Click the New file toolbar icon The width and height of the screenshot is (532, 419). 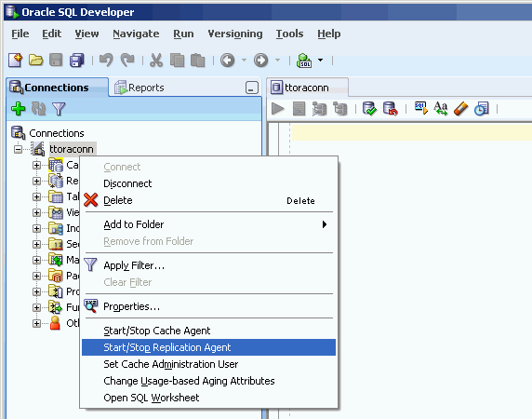15,61
